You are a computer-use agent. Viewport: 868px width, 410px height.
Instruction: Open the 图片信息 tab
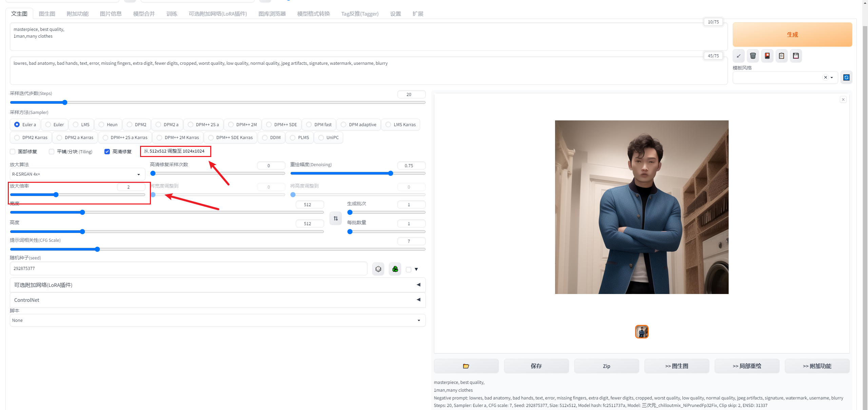(x=111, y=14)
